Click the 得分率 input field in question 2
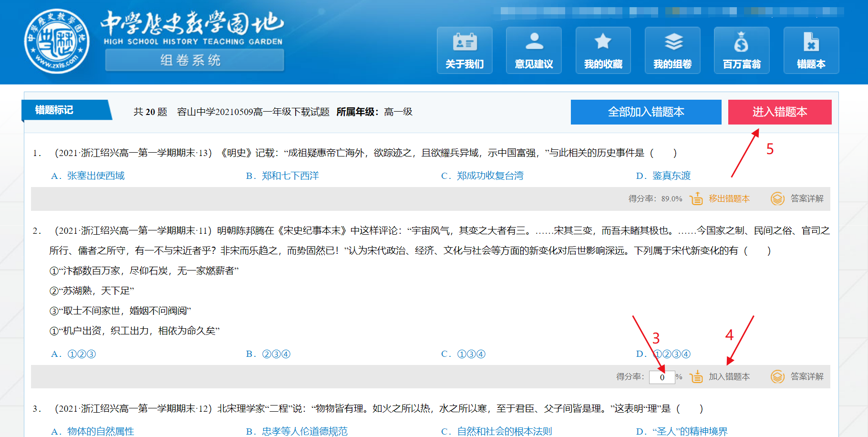Image resolution: width=868 pixels, height=437 pixels. 662,377
